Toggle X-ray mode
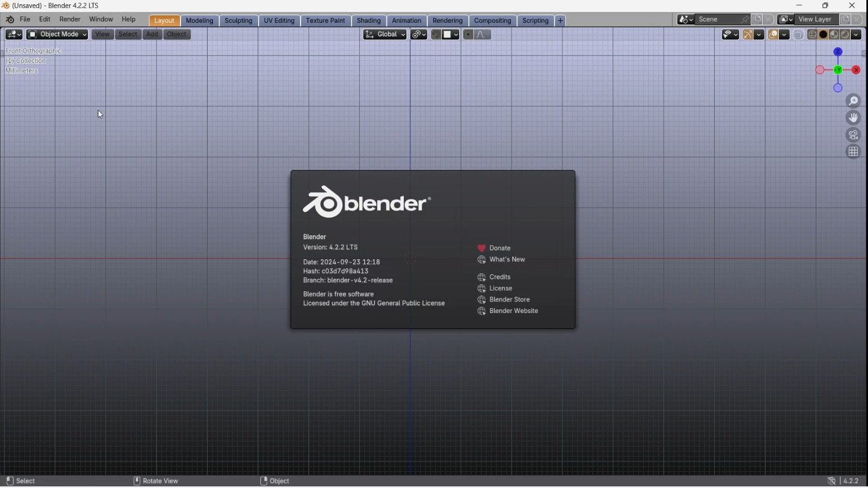This screenshot has width=868, height=488. (799, 35)
